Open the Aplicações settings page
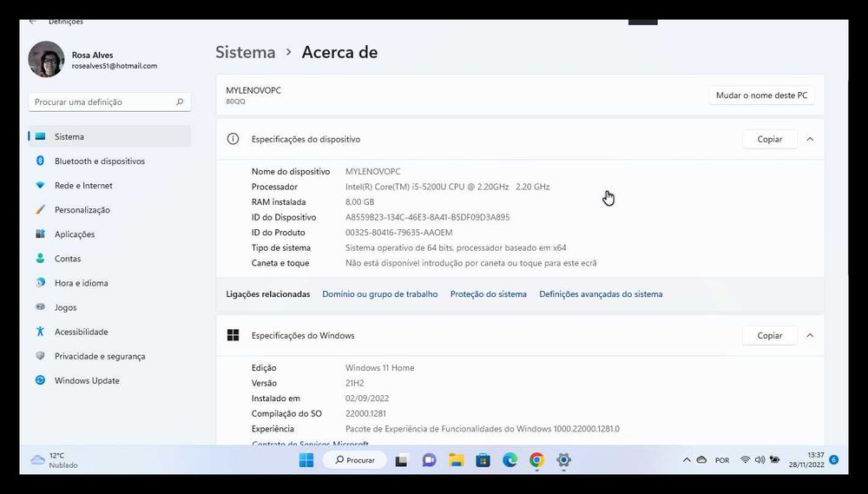The width and height of the screenshot is (868, 494). [x=109, y=234]
